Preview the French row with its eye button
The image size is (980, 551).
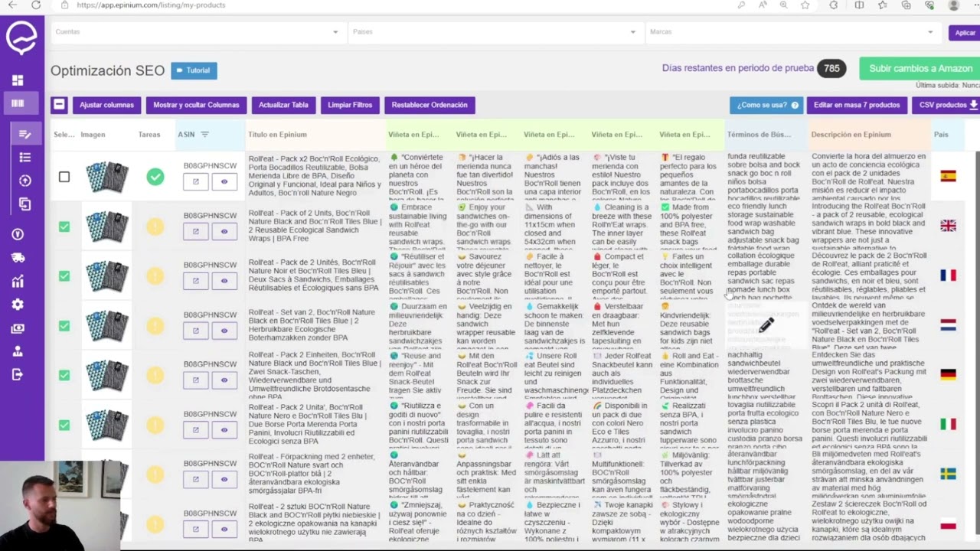224,281
